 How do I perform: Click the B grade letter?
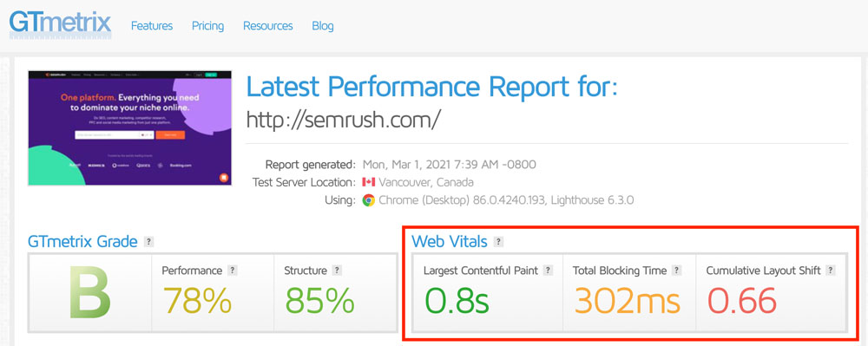coord(89,291)
